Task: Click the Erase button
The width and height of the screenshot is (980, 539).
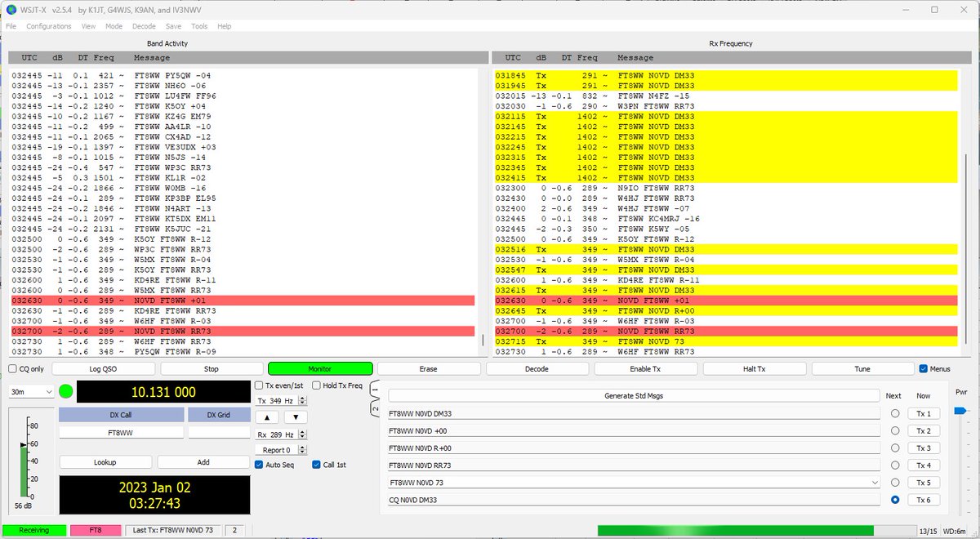Action: [x=429, y=369]
